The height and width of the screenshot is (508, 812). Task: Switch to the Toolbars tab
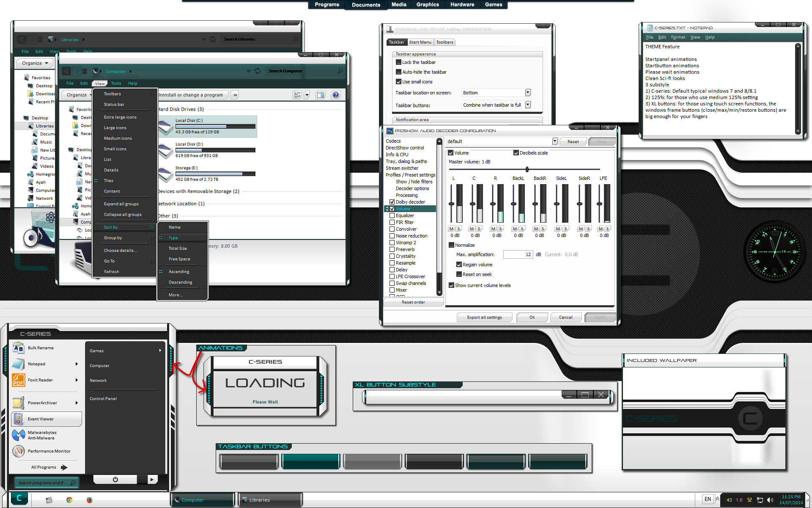tap(444, 42)
